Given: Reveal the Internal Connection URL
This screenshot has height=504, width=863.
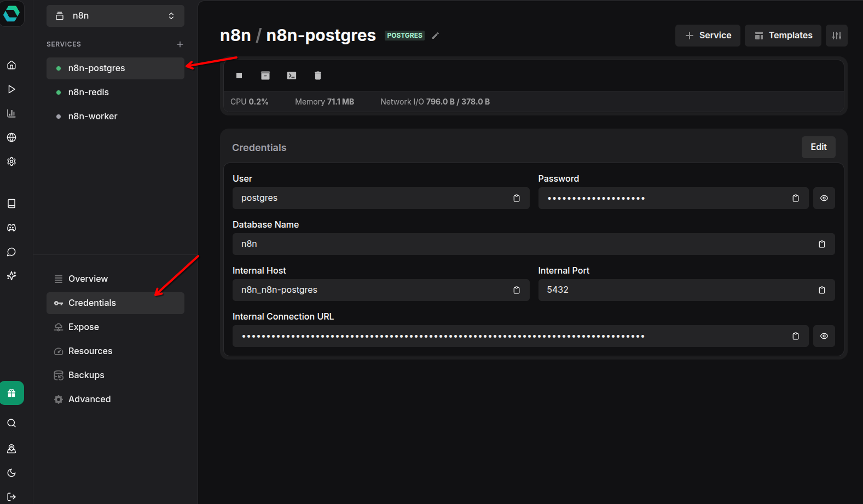Looking at the screenshot, I should (x=824, y=336).
